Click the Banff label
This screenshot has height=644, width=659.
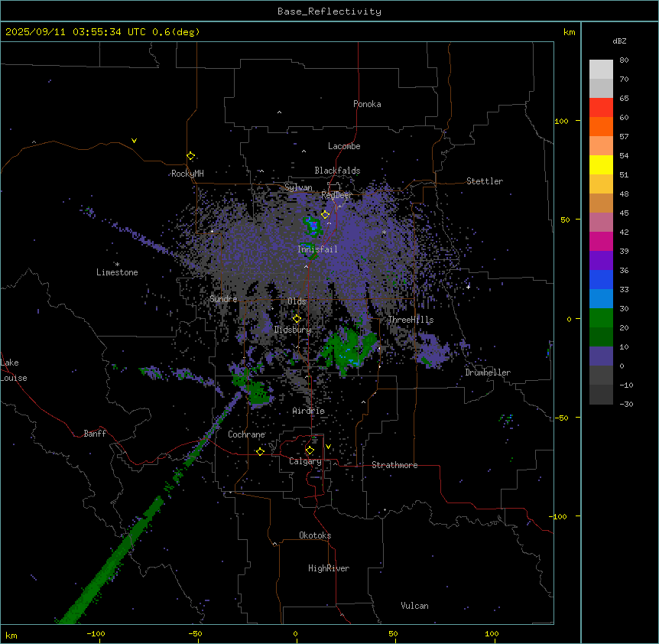click(x=95, y=434)
